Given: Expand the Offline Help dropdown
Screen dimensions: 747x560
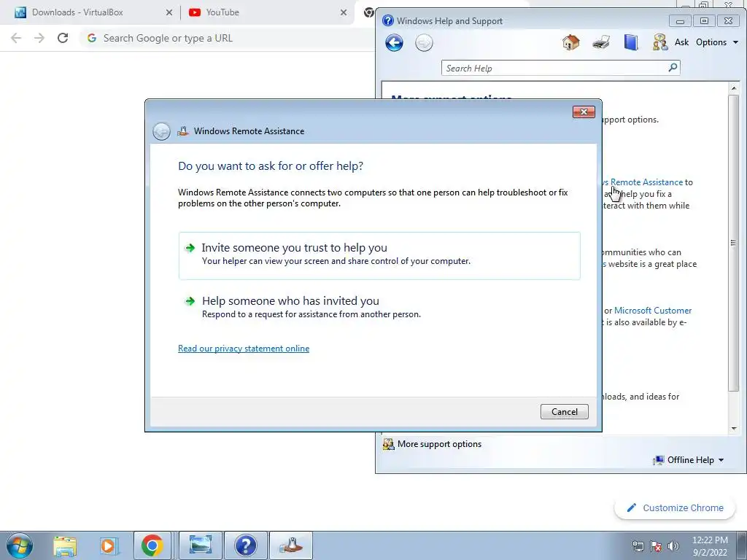Looking at the screenshot, I should 689,460.
